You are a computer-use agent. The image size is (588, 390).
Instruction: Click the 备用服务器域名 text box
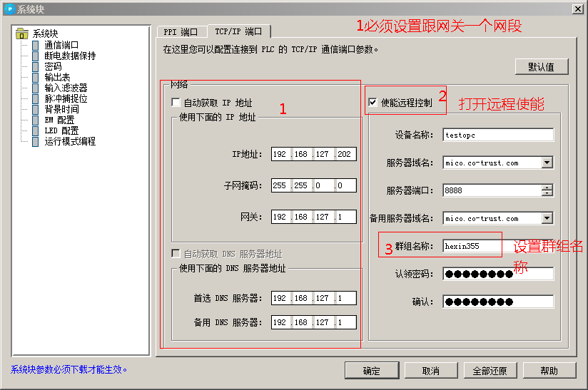(x=492, y=218)
